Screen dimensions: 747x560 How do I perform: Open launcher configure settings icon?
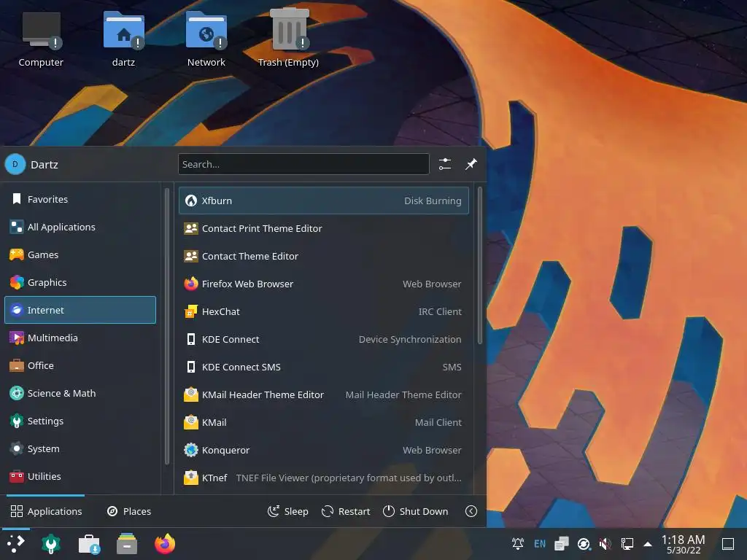[x=445, y=164]
